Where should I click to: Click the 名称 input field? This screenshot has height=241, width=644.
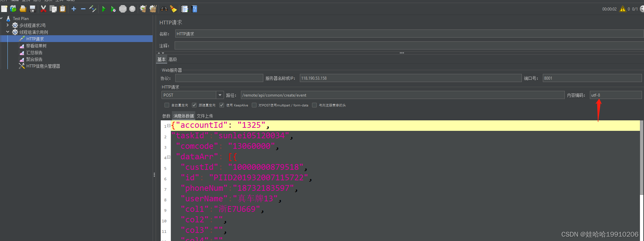point(409,34)
